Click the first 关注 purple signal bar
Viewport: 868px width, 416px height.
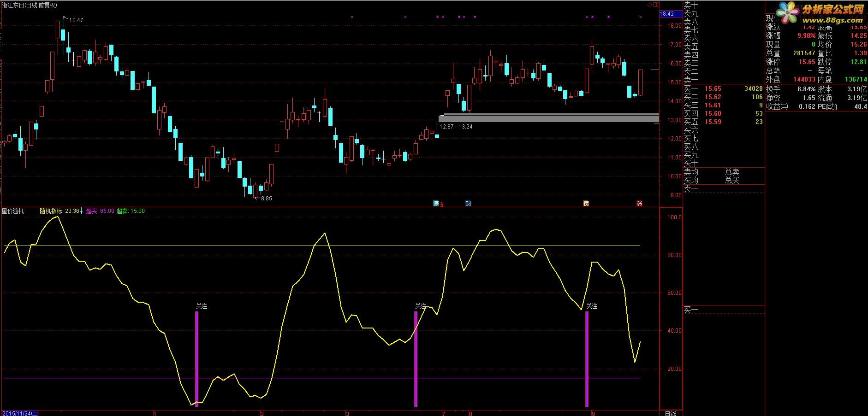coord(197,359)
